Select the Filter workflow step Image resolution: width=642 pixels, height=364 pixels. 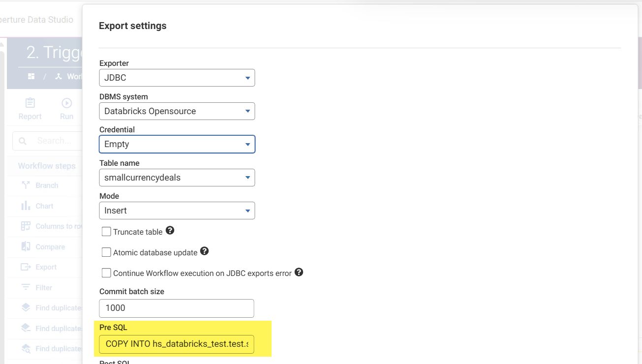pos(44,288)
